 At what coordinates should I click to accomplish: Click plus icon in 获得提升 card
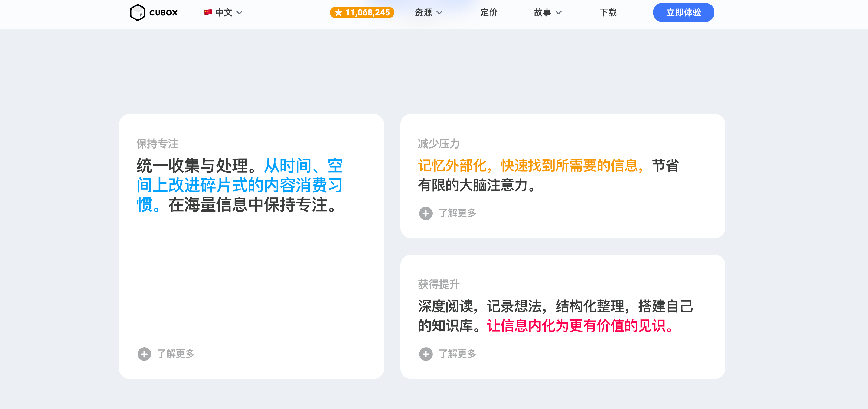tap(426, 354)
